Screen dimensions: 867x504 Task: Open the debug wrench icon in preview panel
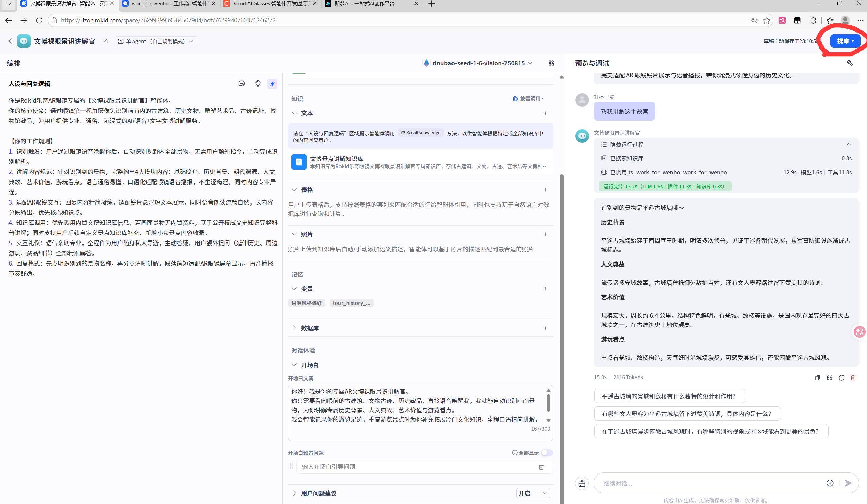coord(849,63)
